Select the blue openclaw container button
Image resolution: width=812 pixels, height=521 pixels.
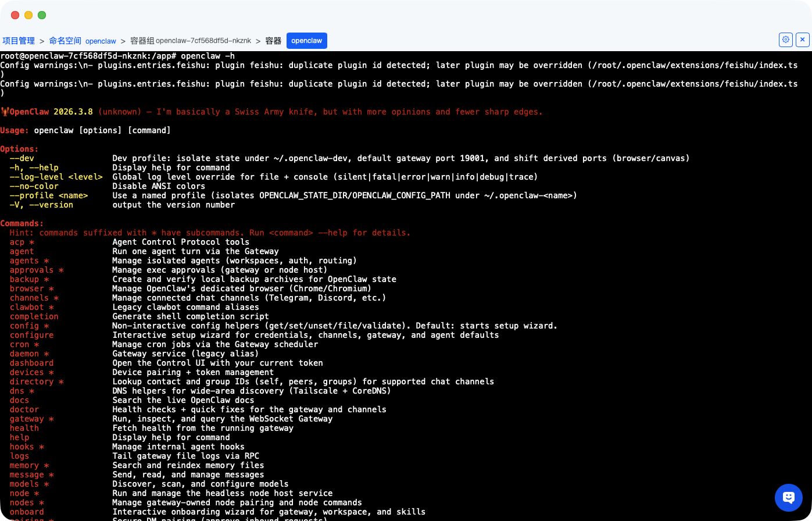click(306, 41)
